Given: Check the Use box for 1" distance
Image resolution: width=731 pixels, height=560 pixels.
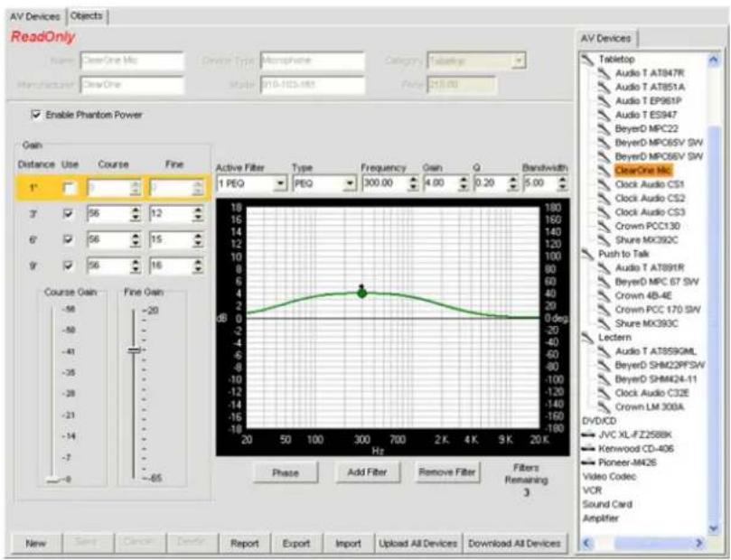Looking at the screenshot, I should tap(69, 188).
